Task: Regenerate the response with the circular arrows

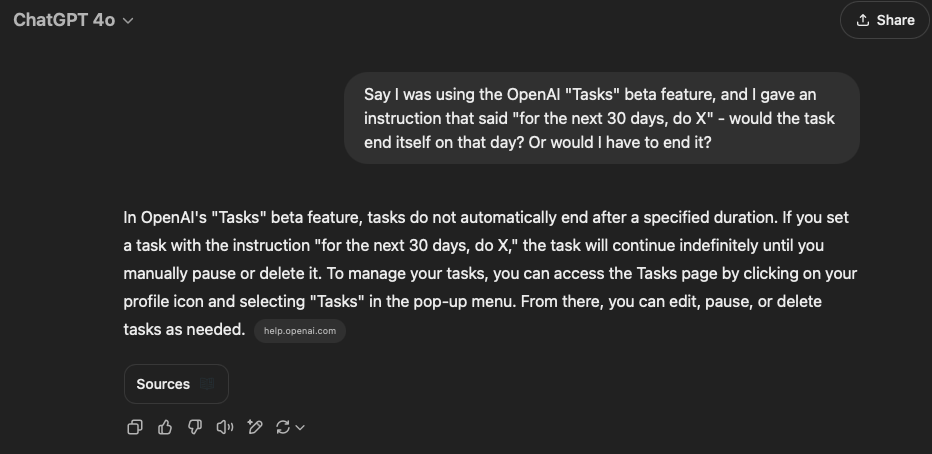Action: [x=283, y=427]
